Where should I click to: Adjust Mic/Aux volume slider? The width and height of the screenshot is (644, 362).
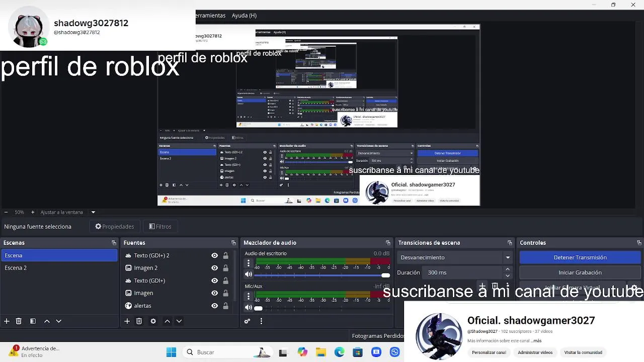point(322,308)
